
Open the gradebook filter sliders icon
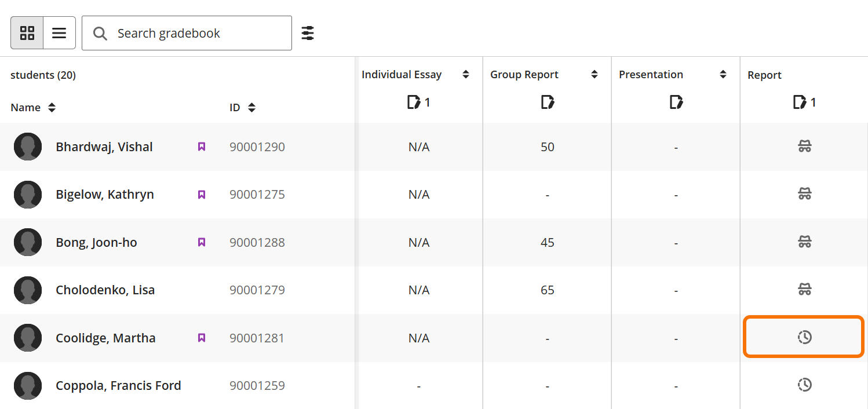(308, 33)
